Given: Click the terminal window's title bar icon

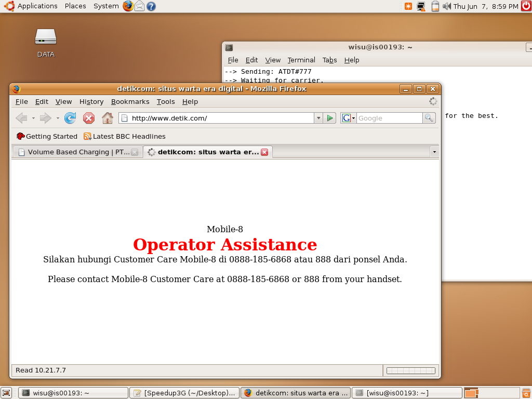Looking at the screenshot, I should click(x=229, y=47).
